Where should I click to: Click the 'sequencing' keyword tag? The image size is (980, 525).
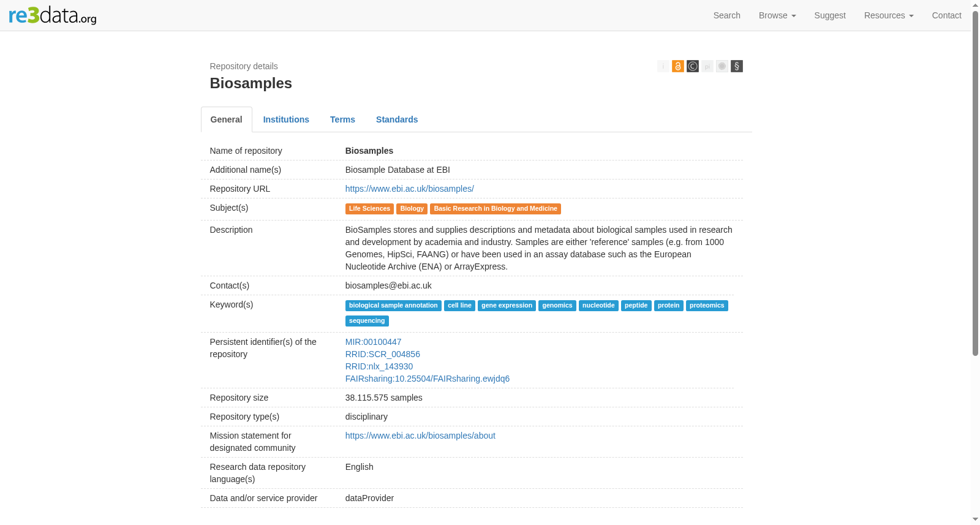click(x=367, y=321)
